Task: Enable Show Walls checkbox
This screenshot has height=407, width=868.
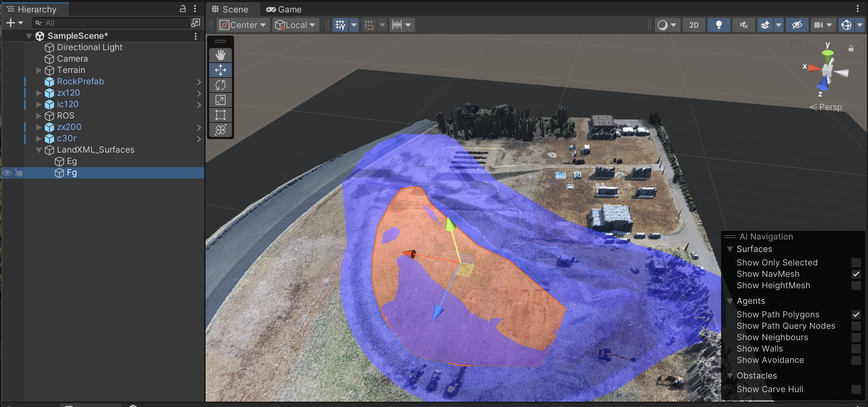Action: [856, 349]
